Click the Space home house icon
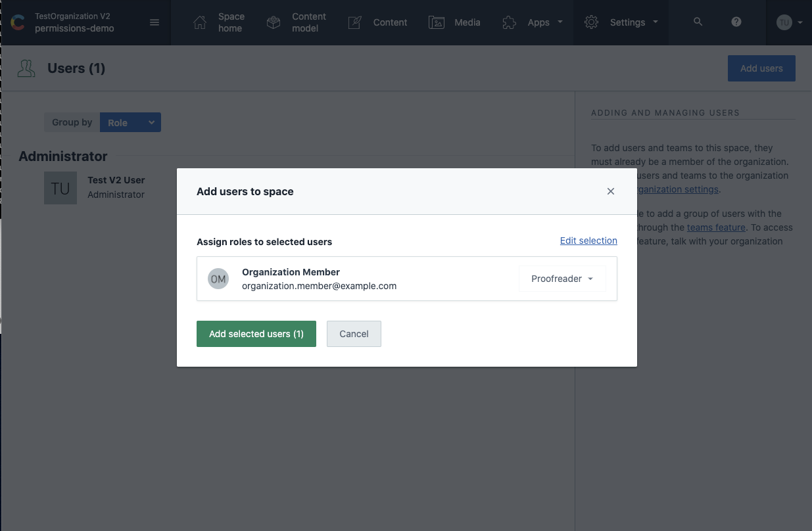 click(200, 22)
